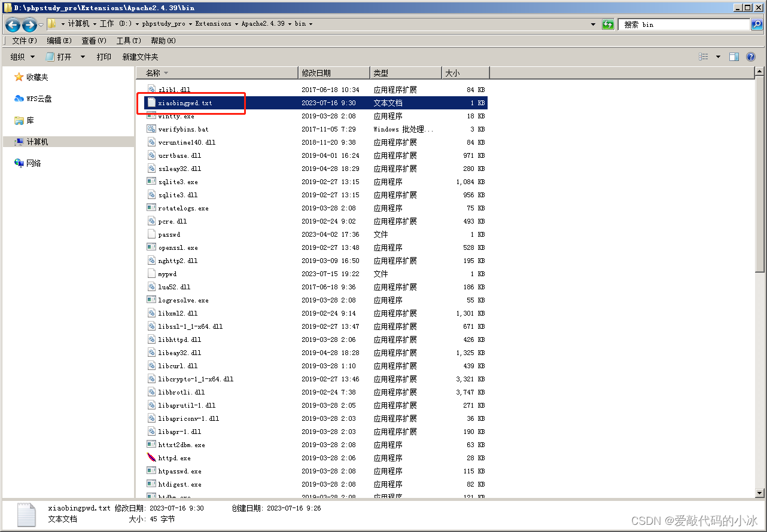
Task: Select the verifybins.bat file icon
Action: [151, 129]
